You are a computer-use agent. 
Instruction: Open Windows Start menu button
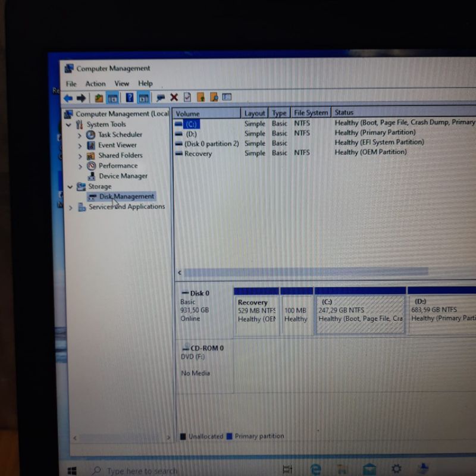pyautogui.click(x=72, y=471)
